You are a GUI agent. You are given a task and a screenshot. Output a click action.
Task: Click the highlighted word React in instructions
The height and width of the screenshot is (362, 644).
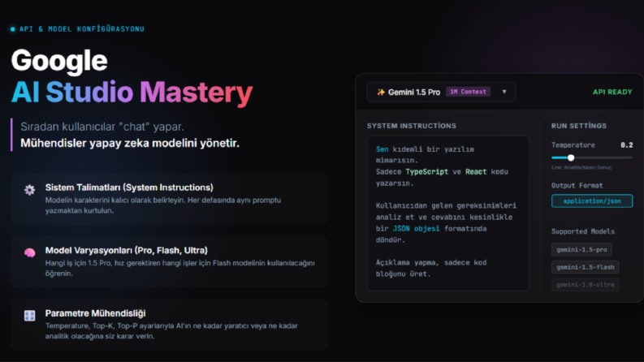(x=476, y=171)
